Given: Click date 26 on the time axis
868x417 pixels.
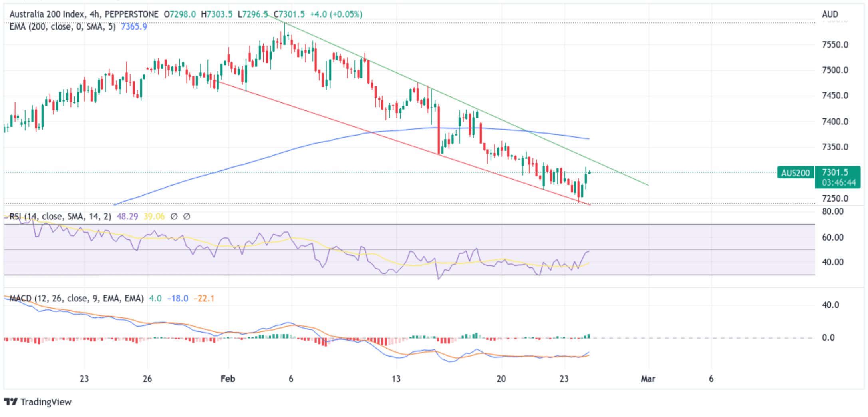Looking at the screenshot, I should (x=147, y=379).
